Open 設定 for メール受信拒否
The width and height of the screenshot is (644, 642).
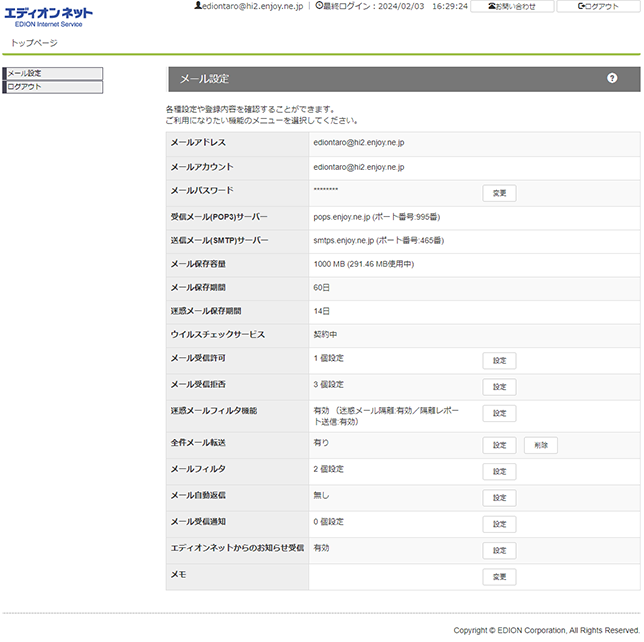pos(499,387)
